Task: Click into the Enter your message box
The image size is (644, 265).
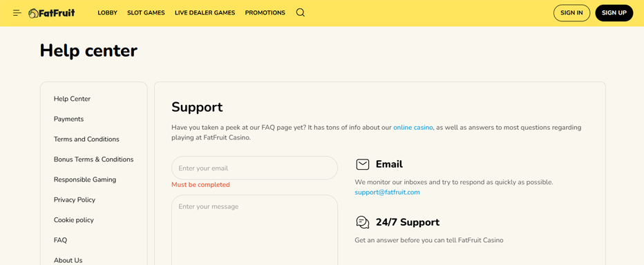Action: [255, 230]
